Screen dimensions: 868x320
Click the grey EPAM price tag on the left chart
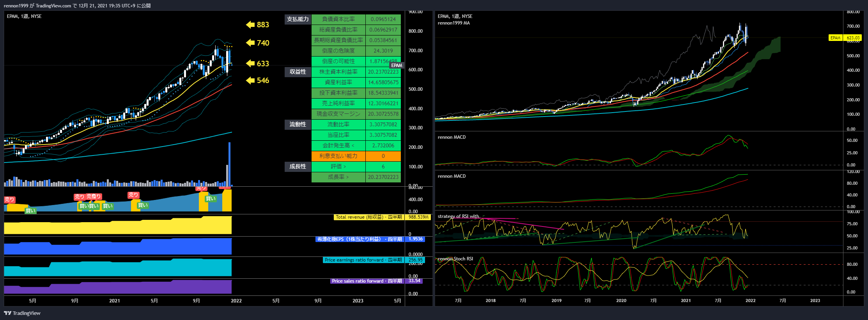397,65
